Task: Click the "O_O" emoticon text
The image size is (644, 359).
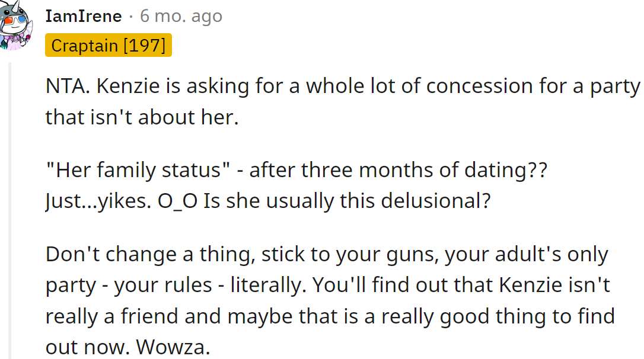Action: click(179, 201)
